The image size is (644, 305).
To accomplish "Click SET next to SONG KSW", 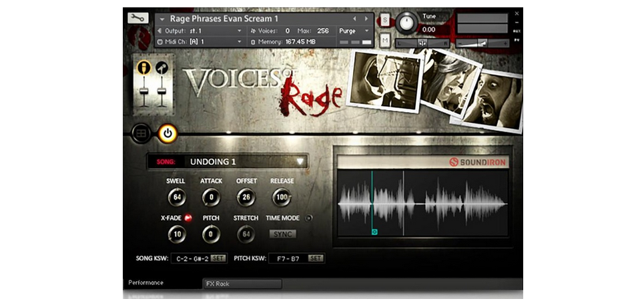I will click(218, 258).
